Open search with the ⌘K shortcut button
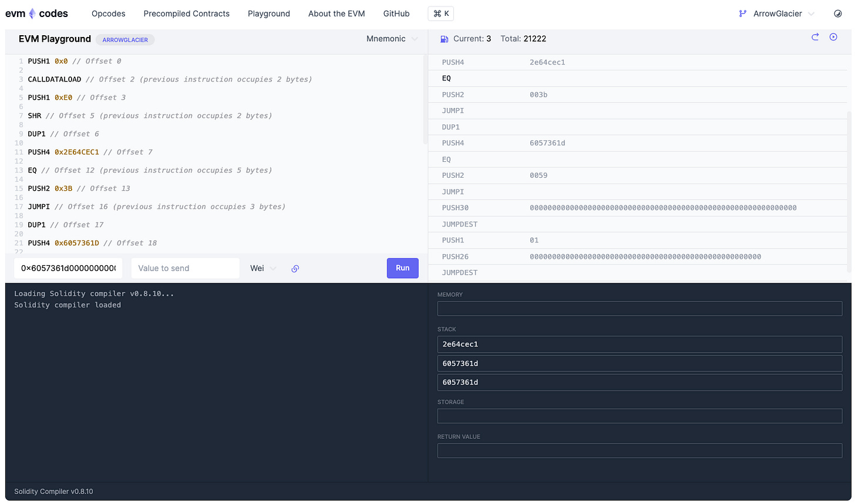 pyautogui.click(x=440, y=13)
